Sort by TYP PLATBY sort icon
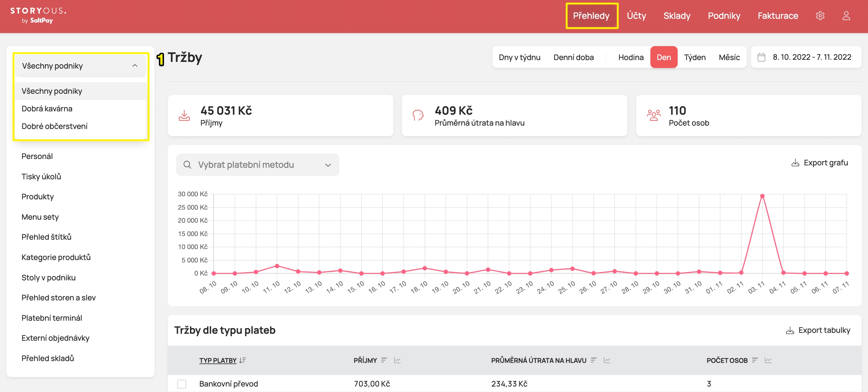The width and height of the screenshot is (868, 392). click(242, 360)
